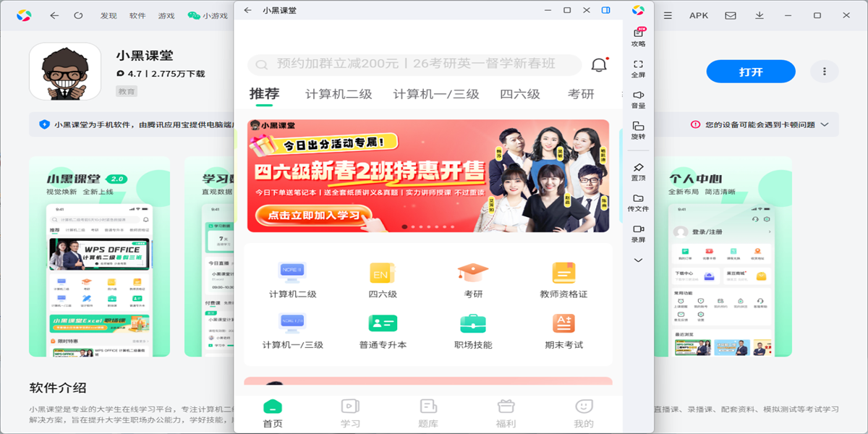Click APK in the app store title bar

point(699,15)
